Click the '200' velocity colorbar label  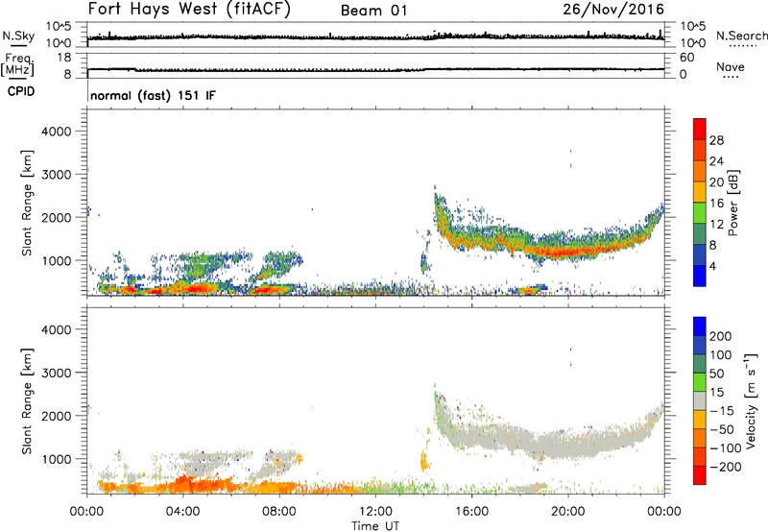721,336
